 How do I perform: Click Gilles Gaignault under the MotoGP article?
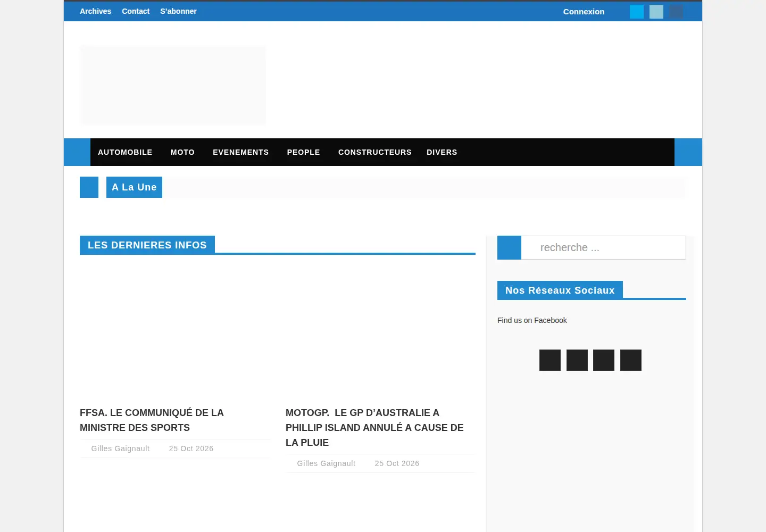pyautogui.click(x=326, y=463)
